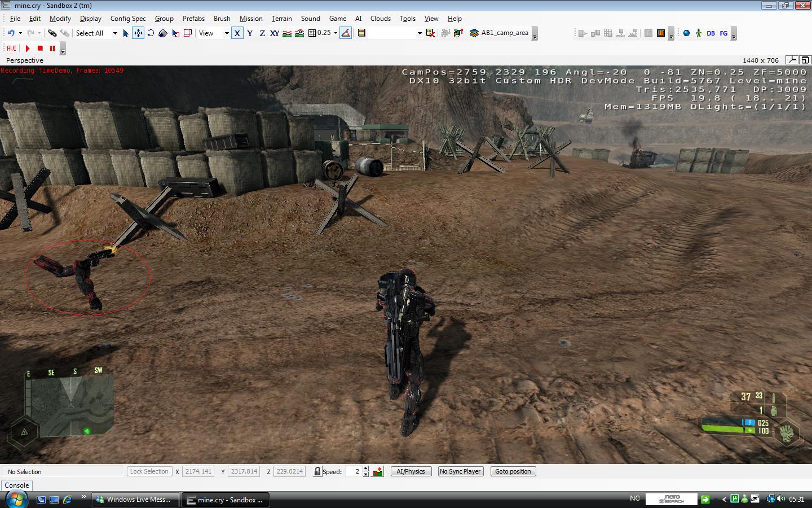Expand the layer toolbar overflow arrow
Image resolution: width=812 pixels, height=508 pixels.
tap(535, 33)
